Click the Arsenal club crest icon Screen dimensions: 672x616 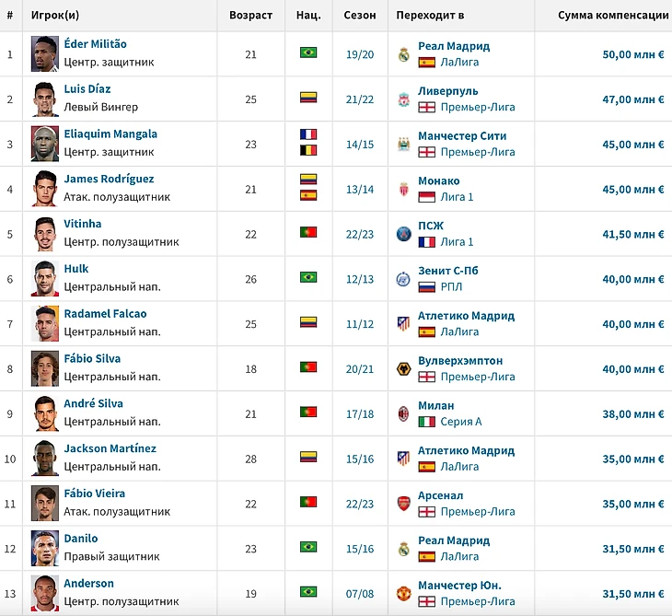pyautogui.click(x=403, y=504)
